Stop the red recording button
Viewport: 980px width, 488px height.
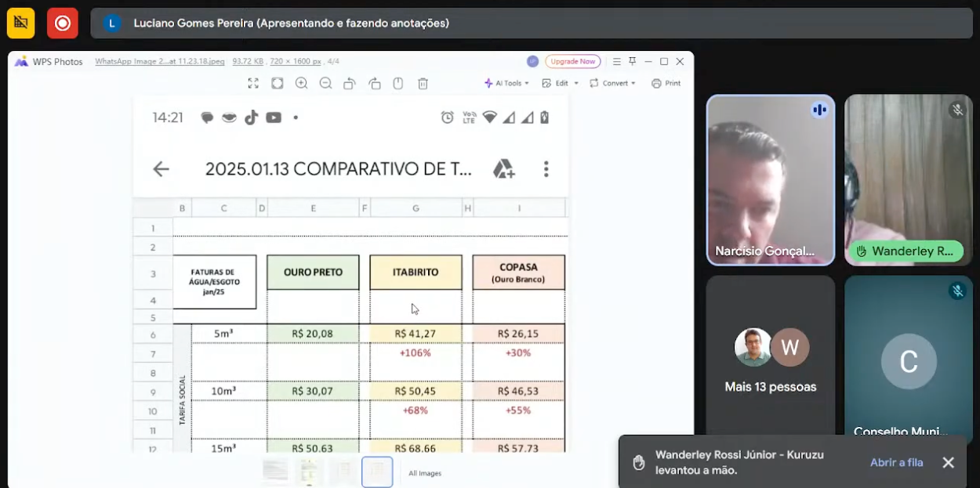point(63,23)
